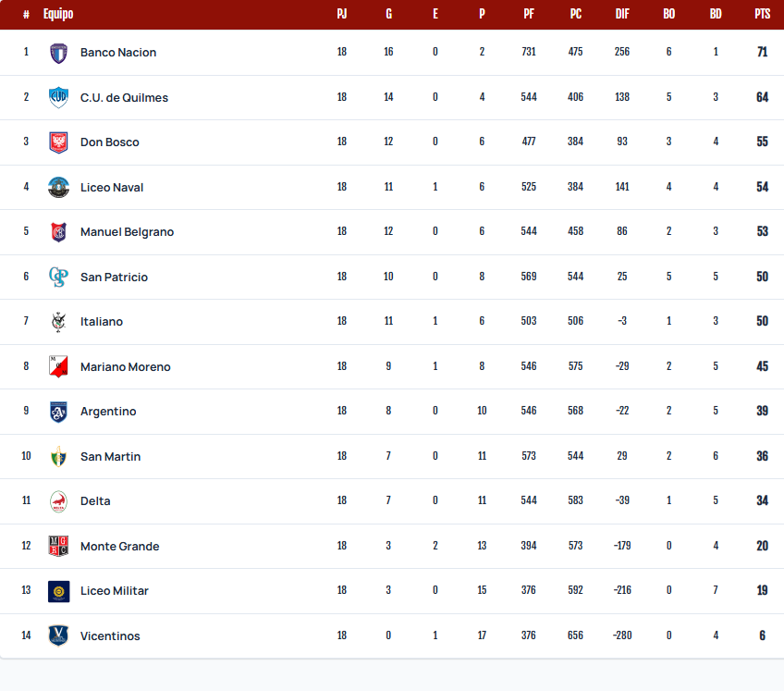Click the Argentino team shield
Image resolution: width=784 pixels, height=691 pixels.
click(58, 412)
